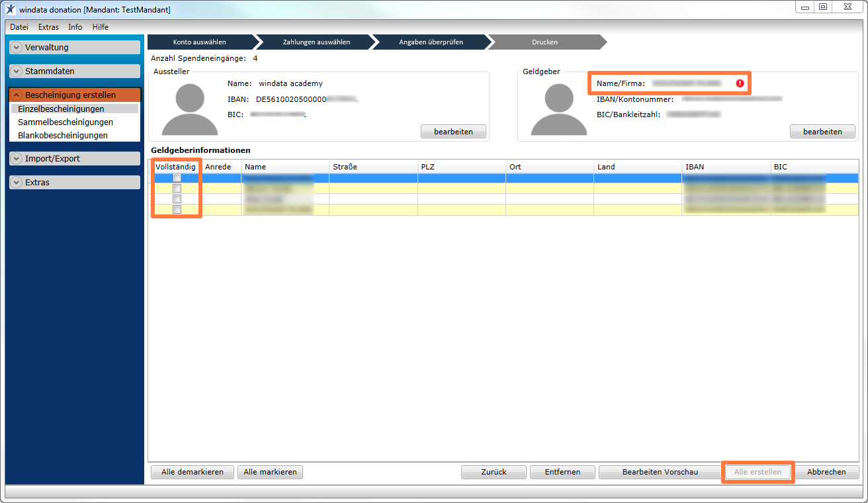Screen dimensions: 868x503
Task: Click bearbeiten in the Geldgeber box
Action: (x=822, y=132)
